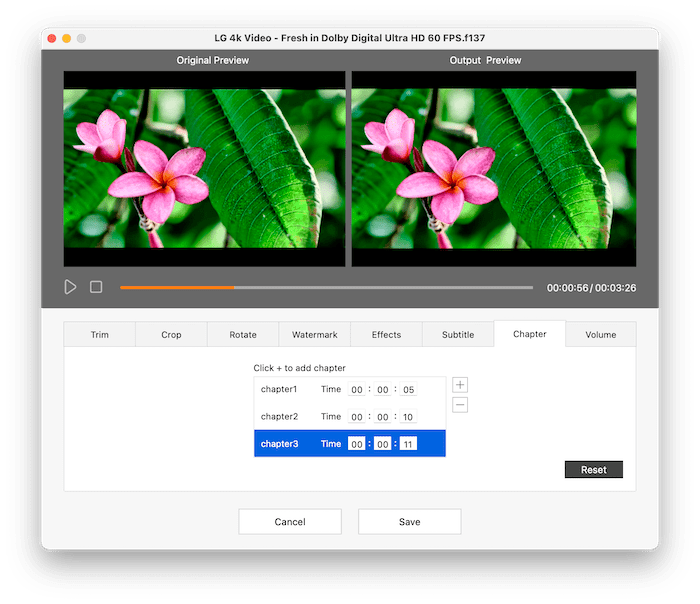Click chapter2 hours input field
The height and width of the screenshot is (604, 700).
click(x=357, y=417)
